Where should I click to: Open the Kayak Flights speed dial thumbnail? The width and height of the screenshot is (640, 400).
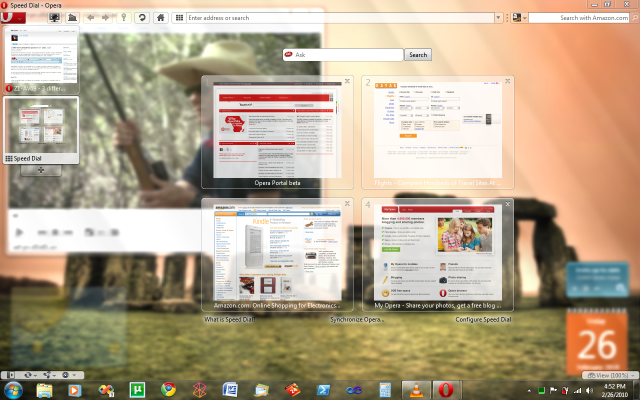coord(438,130)
